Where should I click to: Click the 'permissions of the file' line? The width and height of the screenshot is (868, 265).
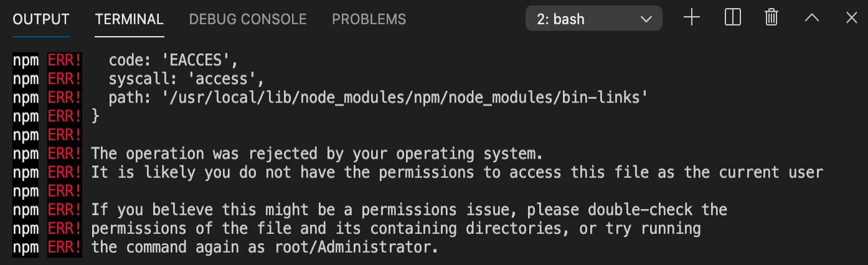(396, 228)
